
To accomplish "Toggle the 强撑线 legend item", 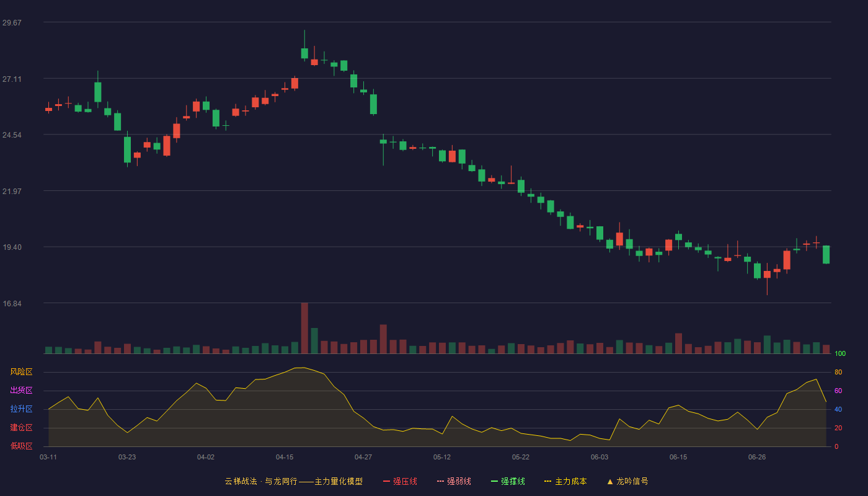I will pyautogui.click(x=508, y=481).
